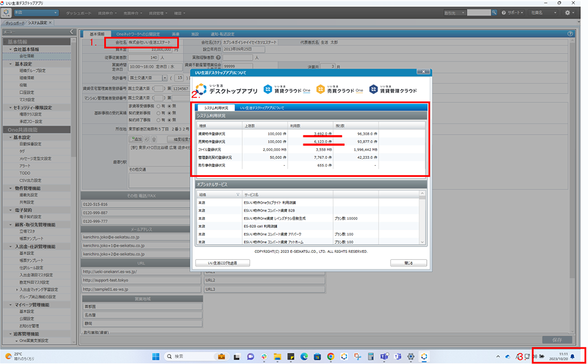588x364 pixels.
Task: Click the filter icon in the 組織 column header
Action: coord(238,195)
